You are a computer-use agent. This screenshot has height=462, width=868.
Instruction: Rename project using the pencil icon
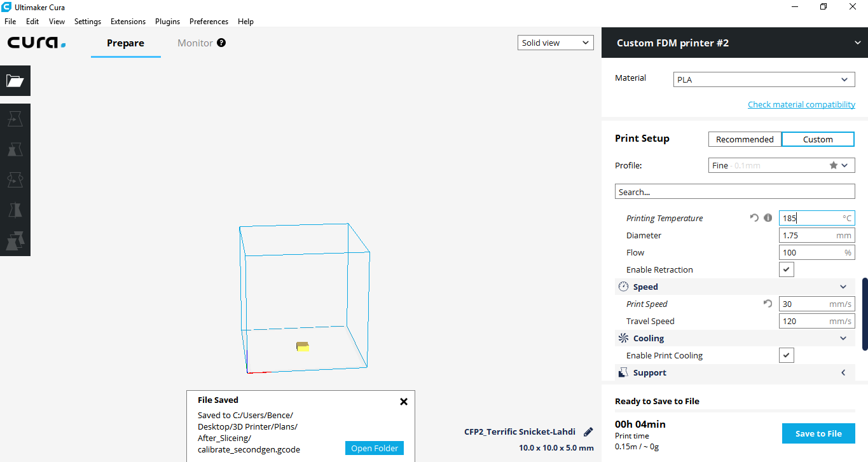tap(587, 431)
